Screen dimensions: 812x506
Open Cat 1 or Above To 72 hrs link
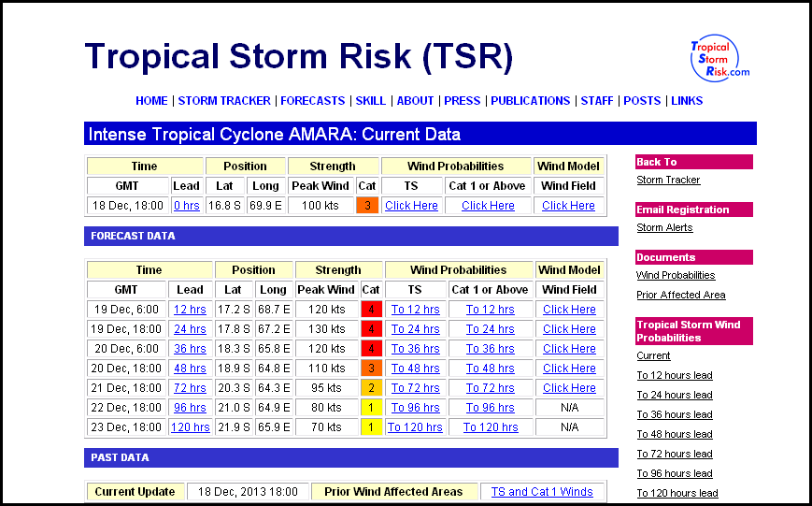[x=490, y=388]
